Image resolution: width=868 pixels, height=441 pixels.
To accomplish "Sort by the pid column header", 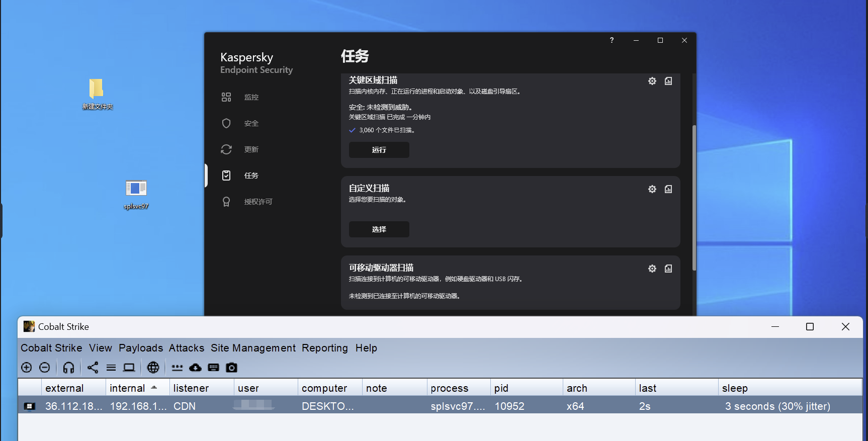I will coord(527,388).
